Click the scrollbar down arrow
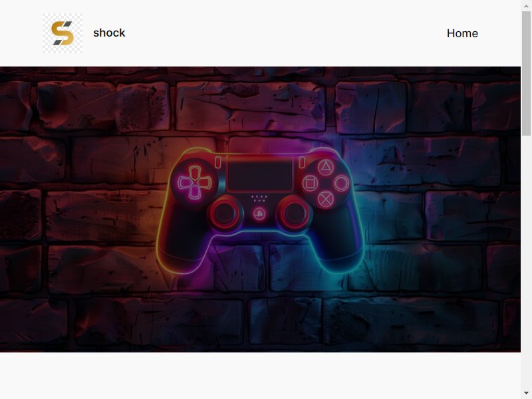The width and height of the screenshot is (532, 399). click(526, 394)
